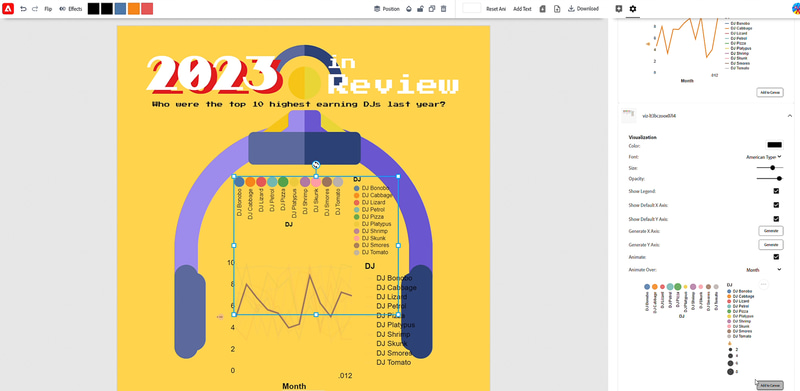Click the rotate handle above selection

(x=316, y=164)
